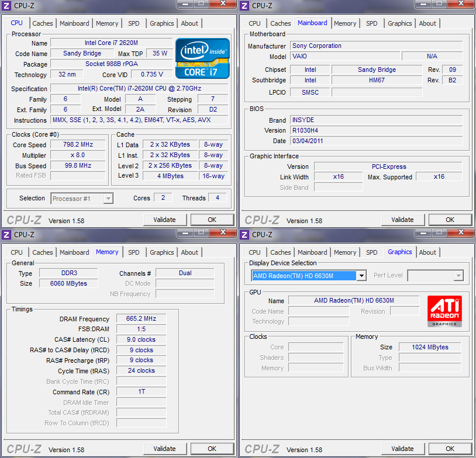Select CPU tab in the Graphics window
This screenshot has height=458, width=476.
coord(254,252)
